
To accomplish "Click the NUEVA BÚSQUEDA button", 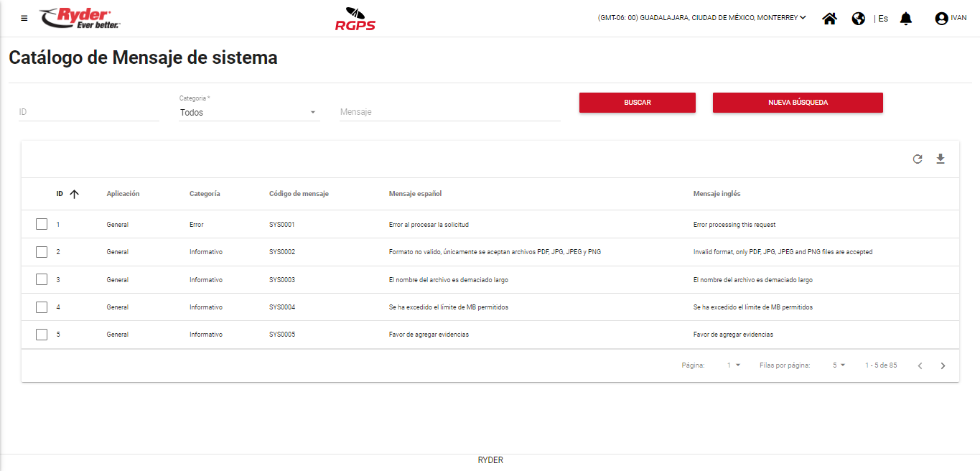I will pos(798,103).
